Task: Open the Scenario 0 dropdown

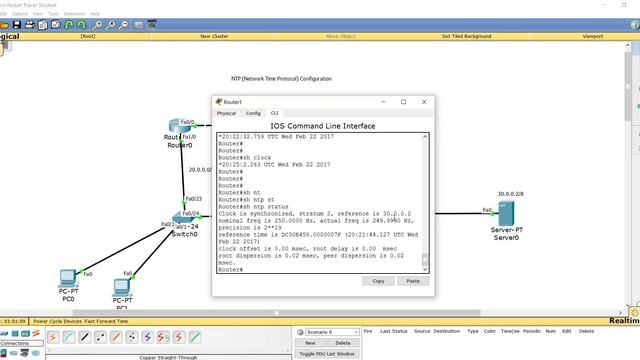Action: [332, 332]
